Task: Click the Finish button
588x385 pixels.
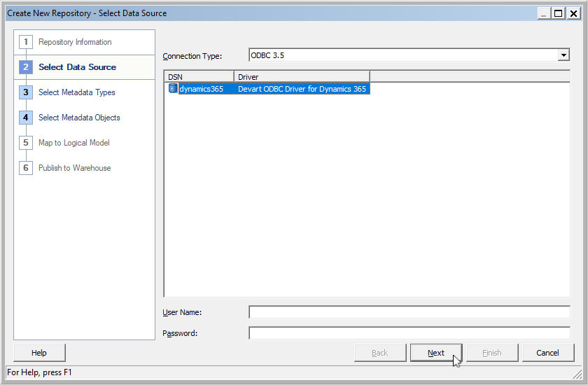Action: 492,353
